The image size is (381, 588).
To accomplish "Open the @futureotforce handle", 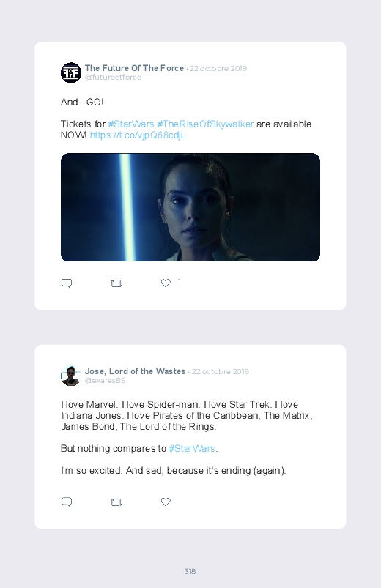I will tap(113, 77).
